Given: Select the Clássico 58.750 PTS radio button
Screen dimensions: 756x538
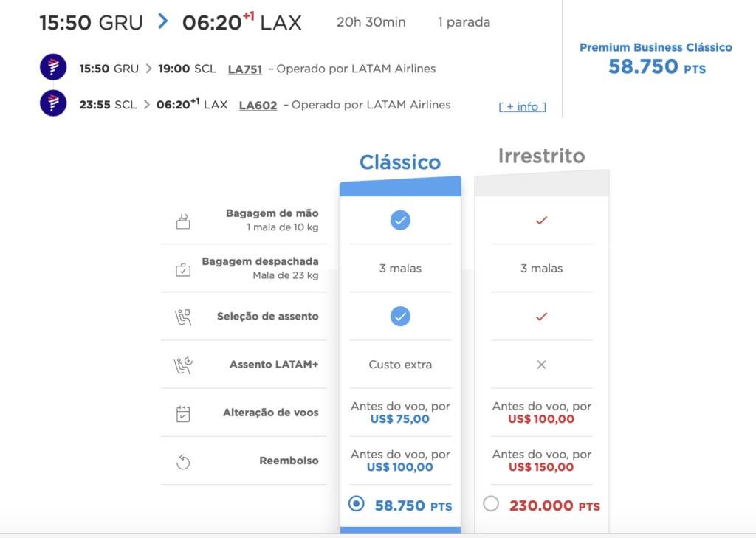Looking at the screenshot, I should tap(357, 504).
